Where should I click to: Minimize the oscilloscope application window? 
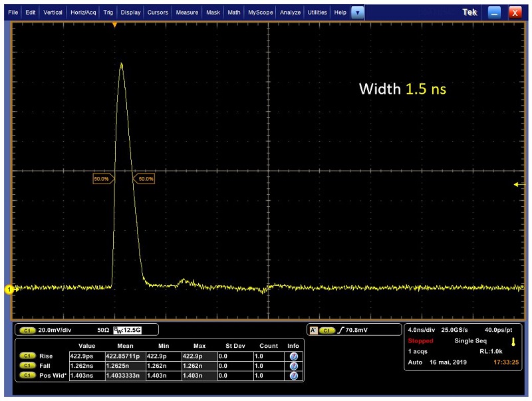click(x=493, y=12)
